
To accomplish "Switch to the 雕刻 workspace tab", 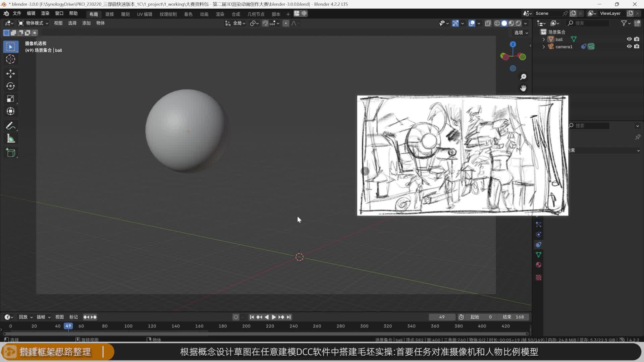I will [125, 14].
